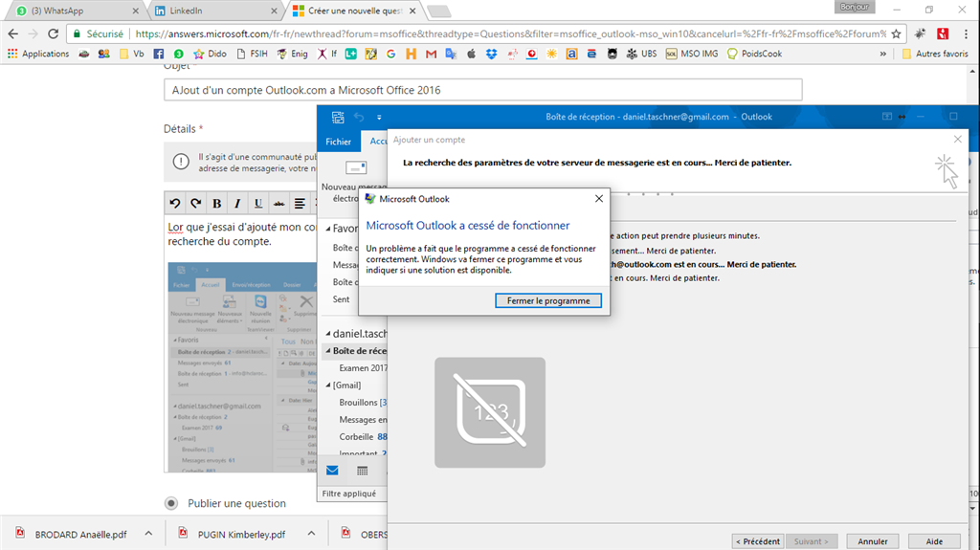Click the Précédent button in Add Account

[758, 541]
